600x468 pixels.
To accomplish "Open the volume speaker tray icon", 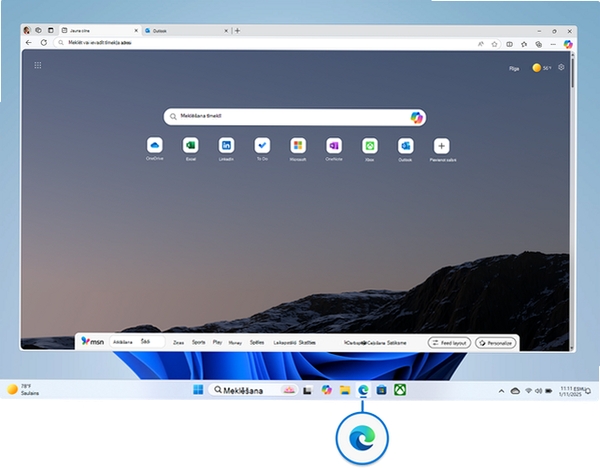I will (538, 391).
